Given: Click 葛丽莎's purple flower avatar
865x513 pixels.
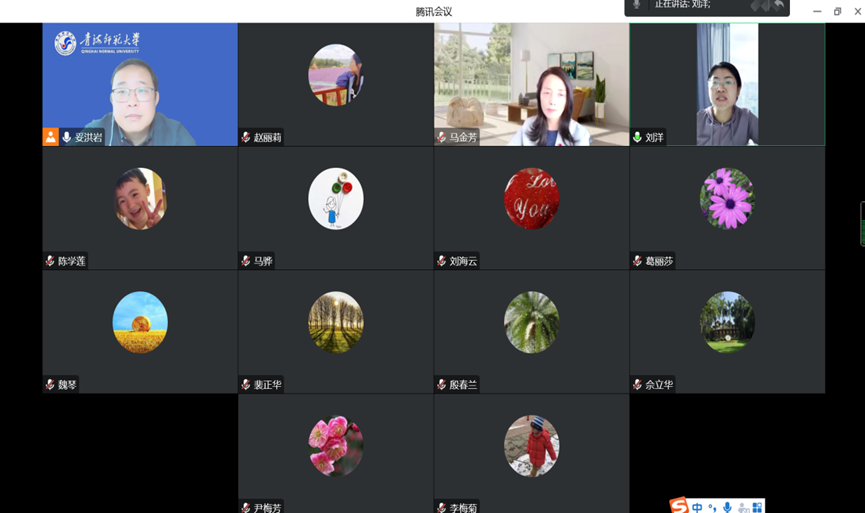Looking at the screenshot, I should pyautogui.click(x=727, y=198).
